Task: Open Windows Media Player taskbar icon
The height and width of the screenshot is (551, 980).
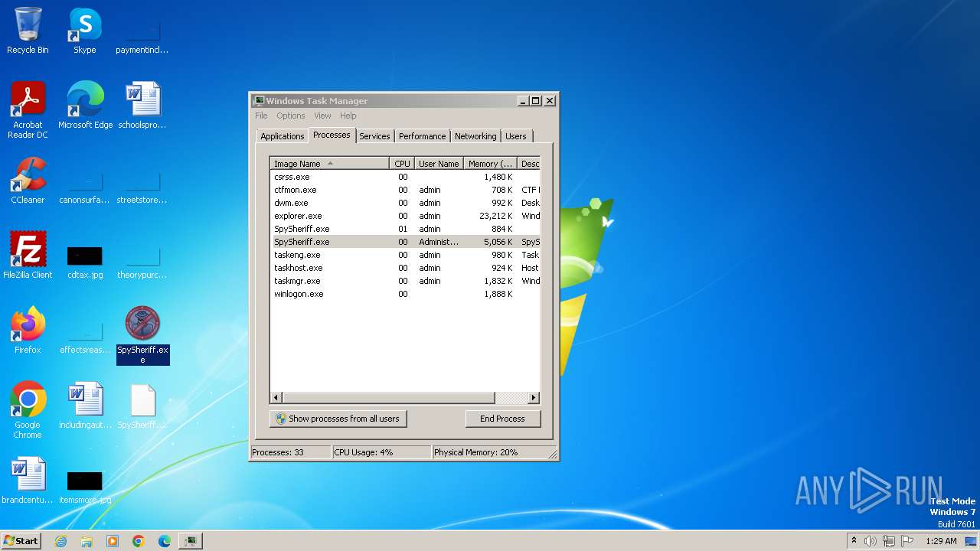Action: click(113, 541)
